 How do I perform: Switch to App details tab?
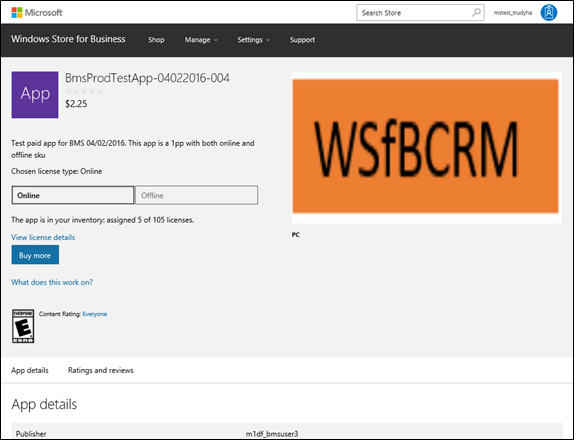[x=30, y=370]
